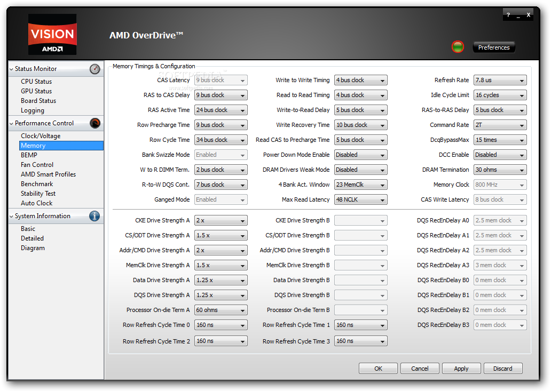Open the Max Read Latency dropdown
The width and height of the screenshot is (551, 392).
(360, 199)
